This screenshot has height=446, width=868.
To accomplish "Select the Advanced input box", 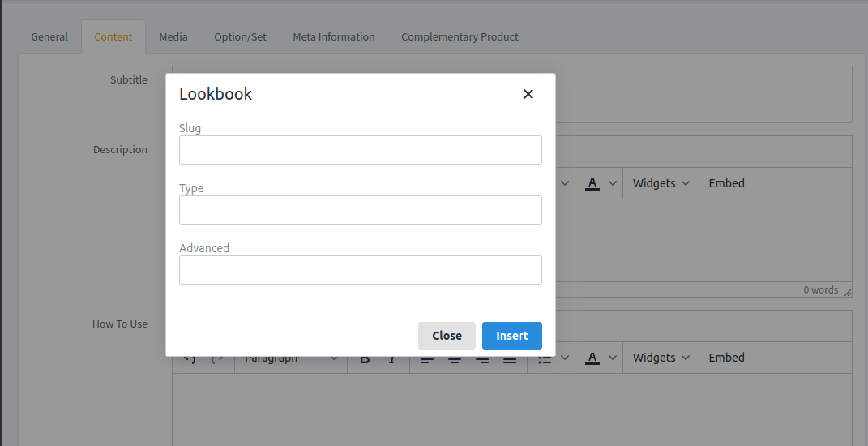I will [x=360, y=270].
